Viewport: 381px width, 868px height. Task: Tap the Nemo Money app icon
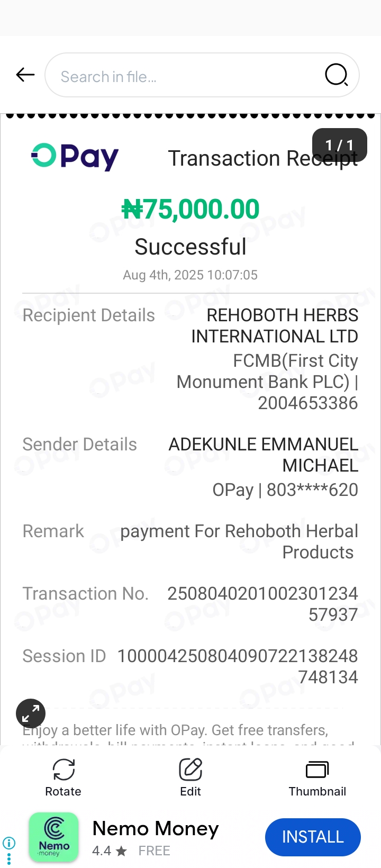click(53, 837)
